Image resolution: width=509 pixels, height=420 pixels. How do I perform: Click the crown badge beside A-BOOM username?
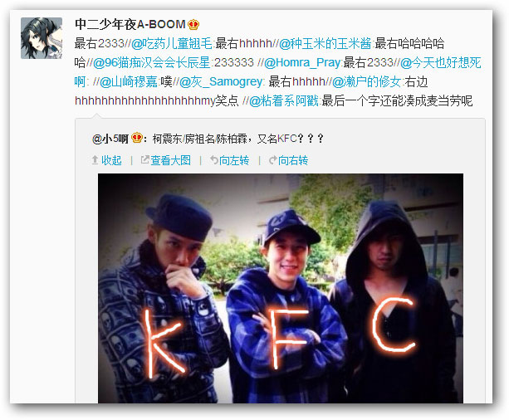[x=193, y=24]
